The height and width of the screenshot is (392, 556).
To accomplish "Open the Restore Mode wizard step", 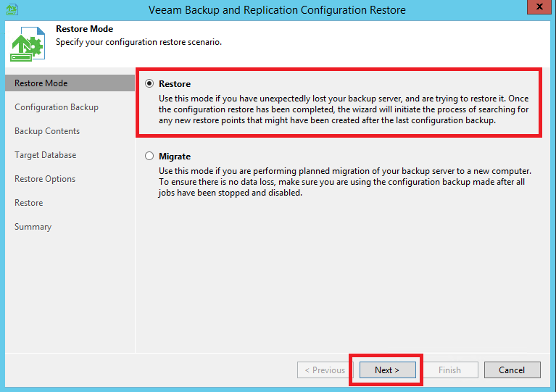I will click(70, 83).
